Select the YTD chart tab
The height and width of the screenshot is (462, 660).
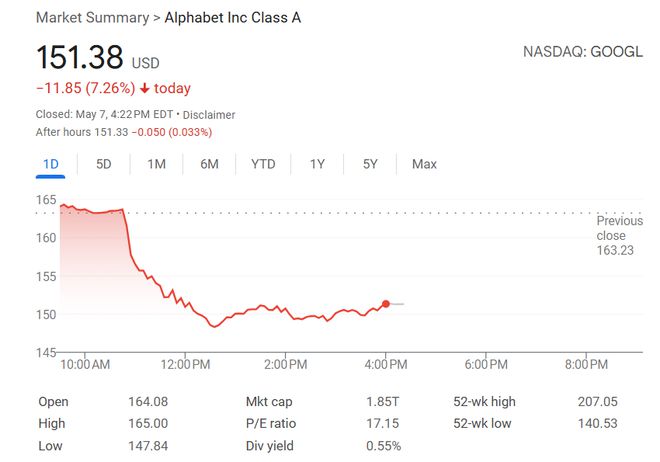(263, 164)
